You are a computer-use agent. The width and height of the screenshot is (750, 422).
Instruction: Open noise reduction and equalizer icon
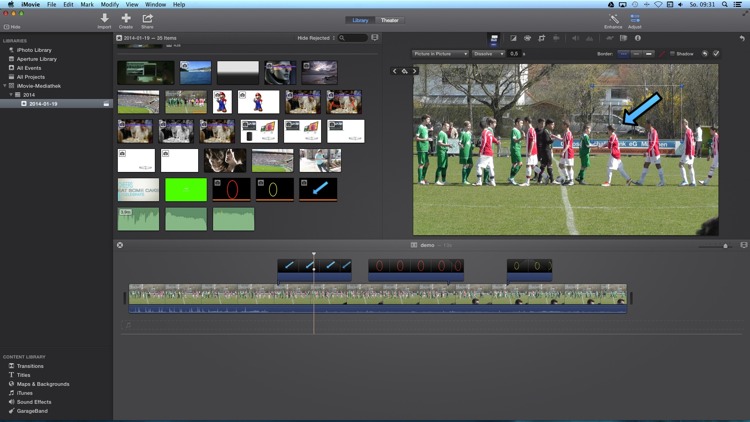coord(589,38)
